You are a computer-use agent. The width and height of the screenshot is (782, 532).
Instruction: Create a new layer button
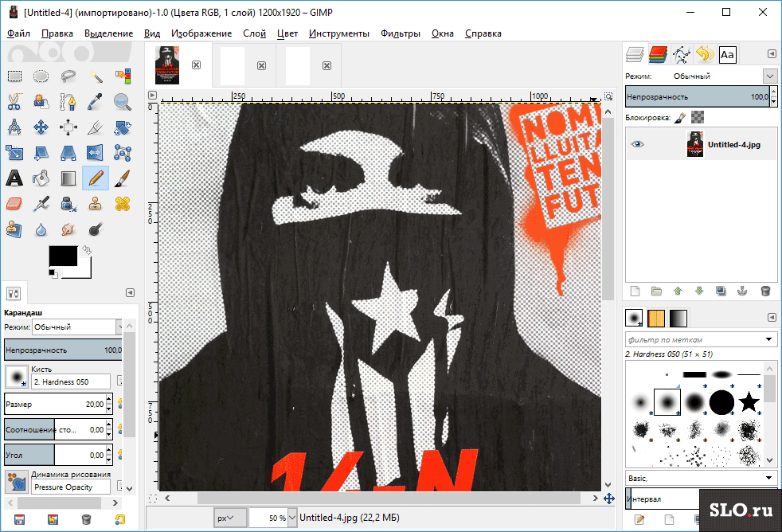635,291
